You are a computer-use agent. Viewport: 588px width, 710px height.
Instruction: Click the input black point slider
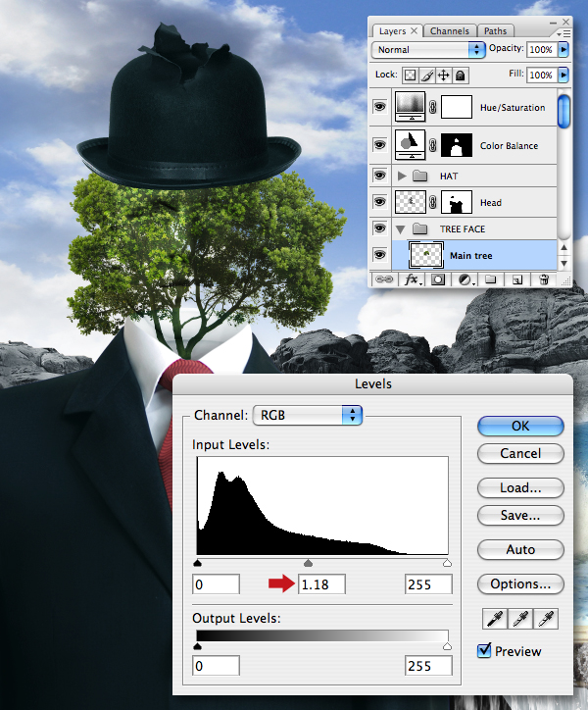197,563
